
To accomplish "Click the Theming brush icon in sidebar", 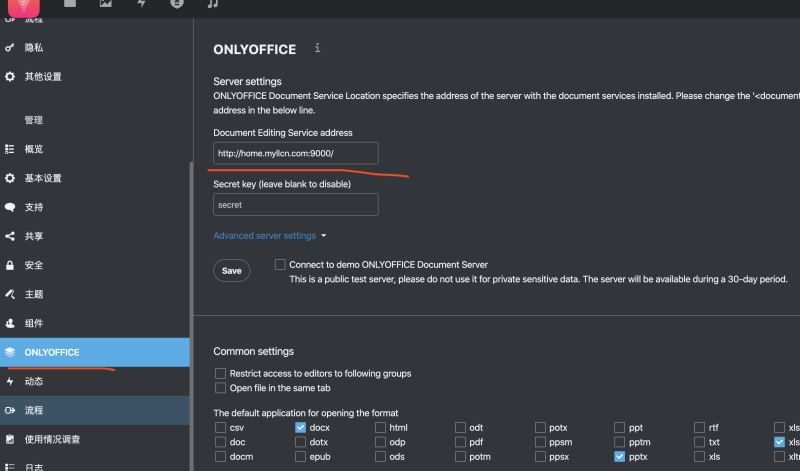I will pos(10,294).
